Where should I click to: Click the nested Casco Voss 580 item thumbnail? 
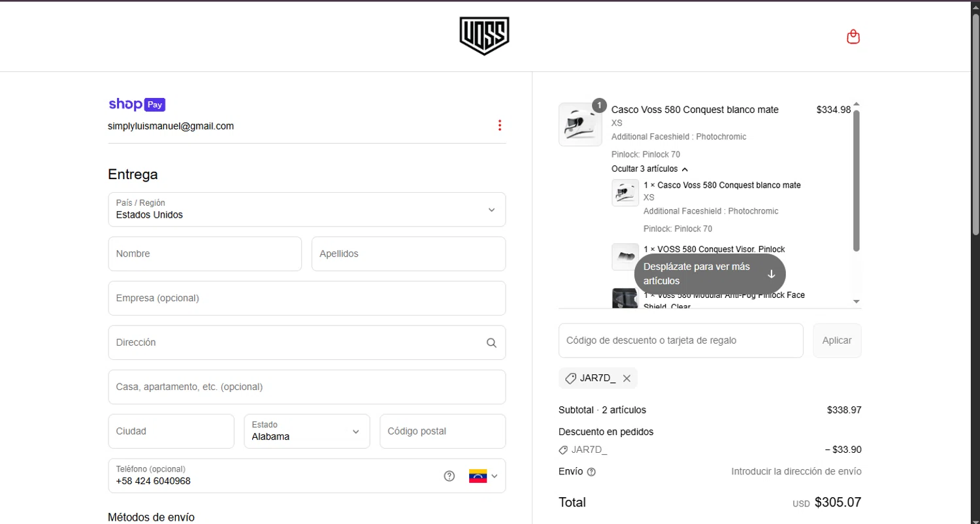pos(625,193)
